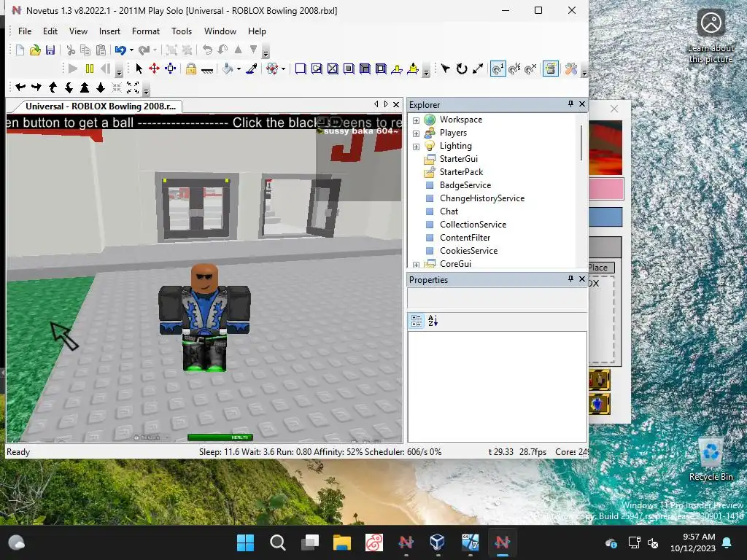Toggle Categorized view in Properties panel
This screenshot has height=560, width=747.
[x=416, y=321]
